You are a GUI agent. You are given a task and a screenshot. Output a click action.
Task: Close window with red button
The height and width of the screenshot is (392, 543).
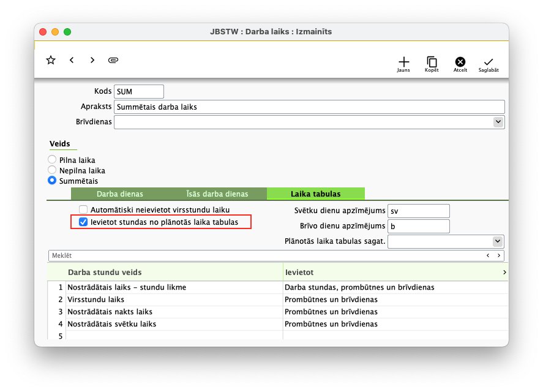tap(43, 32)
